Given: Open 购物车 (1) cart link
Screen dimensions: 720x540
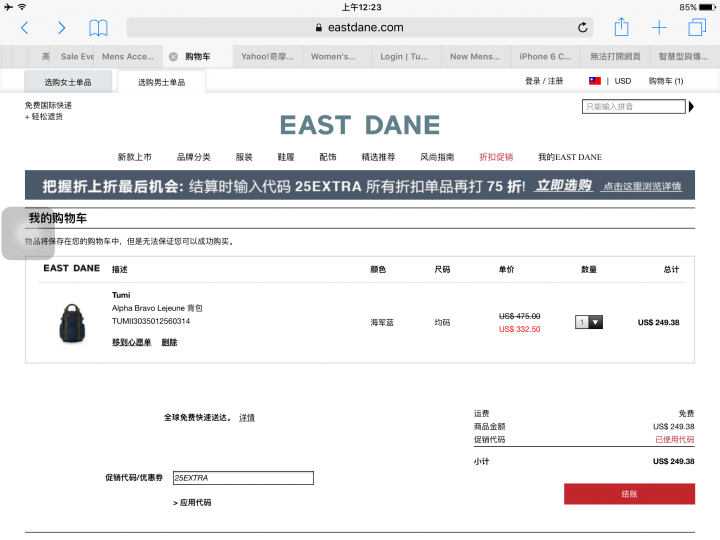Looking at the screenshot, I should tap(666, 81).
